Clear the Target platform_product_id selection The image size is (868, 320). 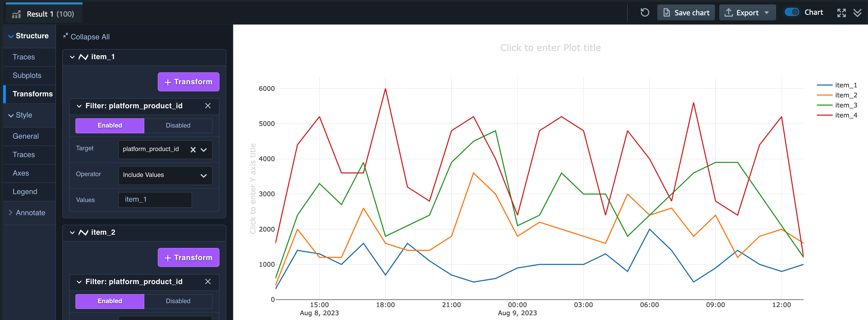pos(193,150)
